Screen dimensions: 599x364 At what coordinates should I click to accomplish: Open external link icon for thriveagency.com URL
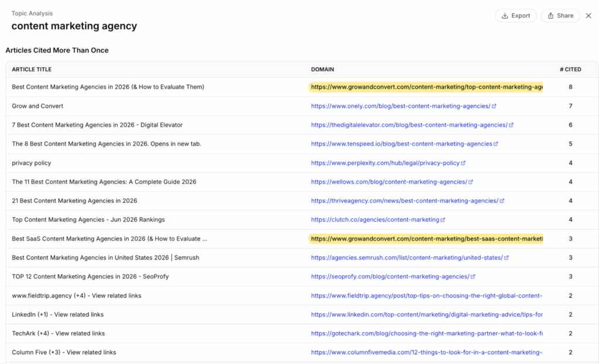[502, 200]
